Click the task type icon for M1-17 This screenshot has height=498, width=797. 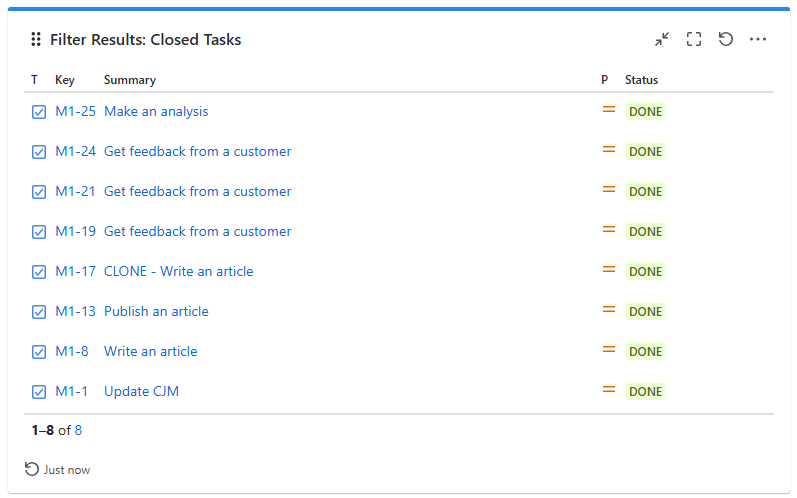(39, 272)
